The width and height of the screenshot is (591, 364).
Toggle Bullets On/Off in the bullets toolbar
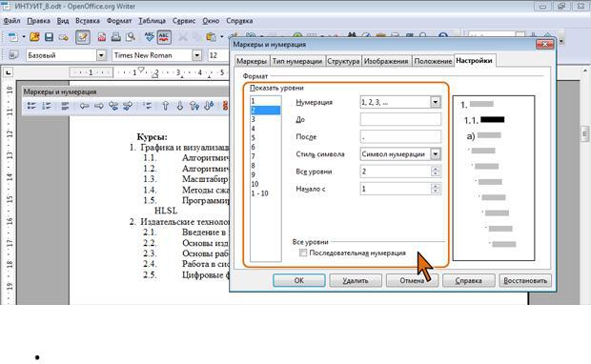click(x=31, y=106)
